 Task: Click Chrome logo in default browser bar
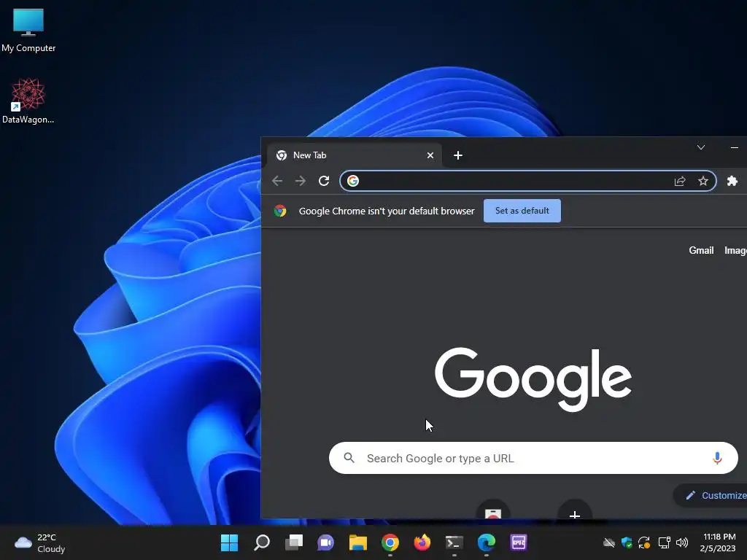tap(280, 211)
